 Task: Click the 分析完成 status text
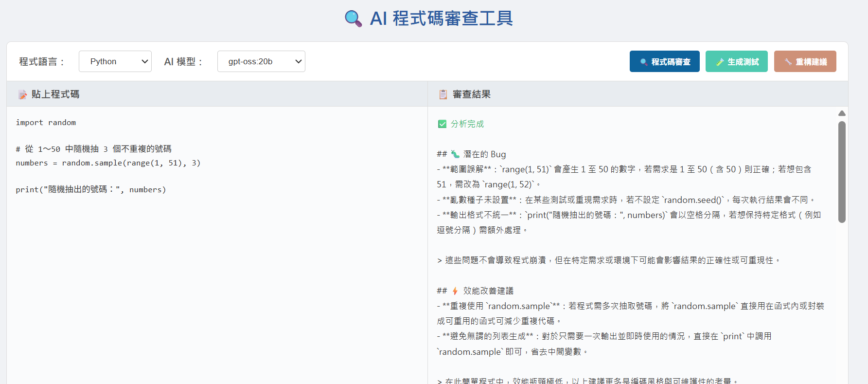pos(467,124)
